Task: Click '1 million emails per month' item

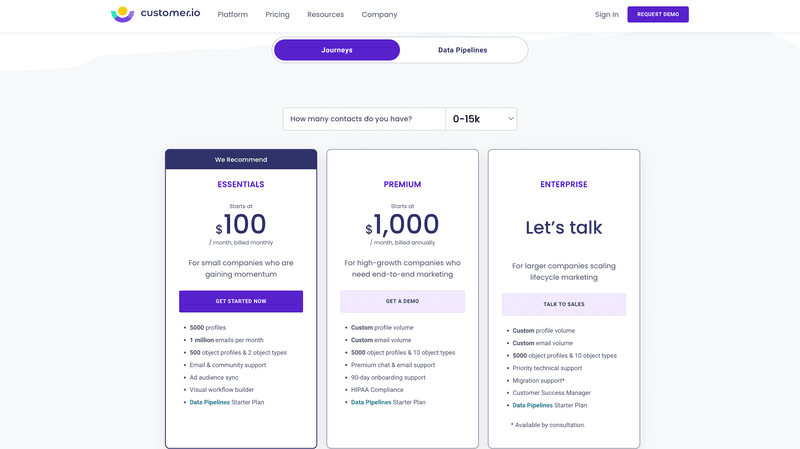Action: pos(227,340)
